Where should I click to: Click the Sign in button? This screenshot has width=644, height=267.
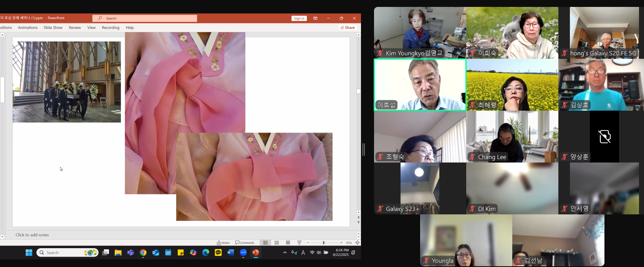pyautogui.click(x=299, y=18)
